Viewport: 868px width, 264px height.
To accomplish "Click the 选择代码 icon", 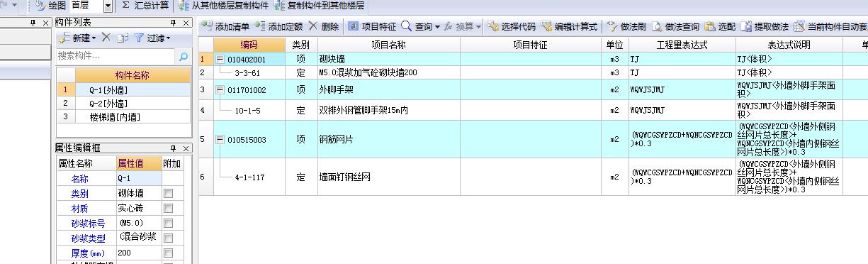I will 493,26.
